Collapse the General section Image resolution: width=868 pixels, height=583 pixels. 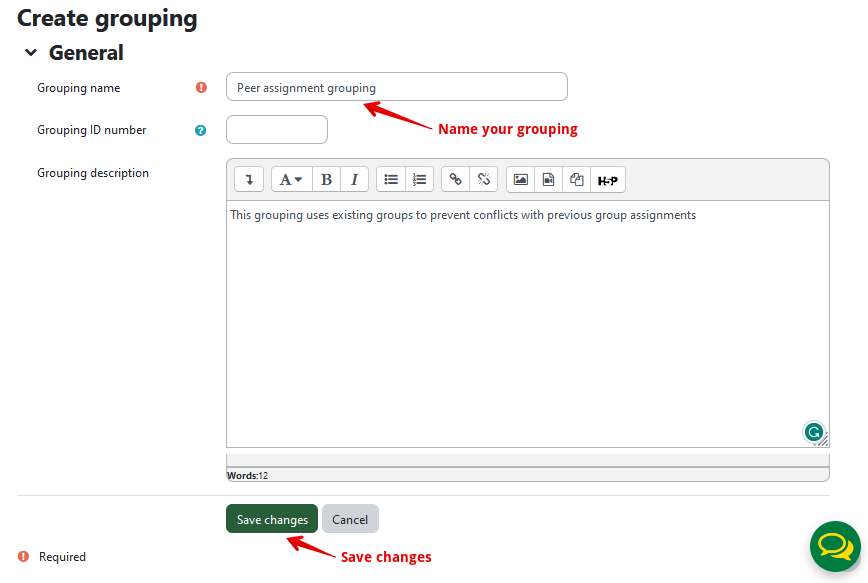tap(31, 53)
